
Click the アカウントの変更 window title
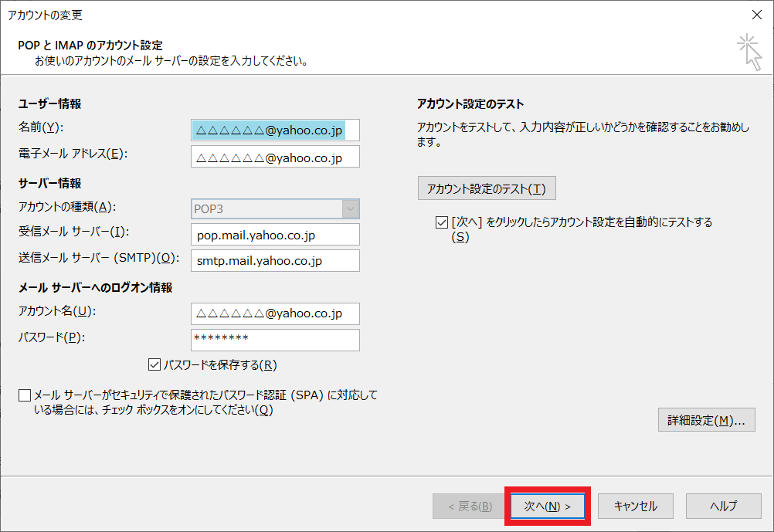coord(45,15)
